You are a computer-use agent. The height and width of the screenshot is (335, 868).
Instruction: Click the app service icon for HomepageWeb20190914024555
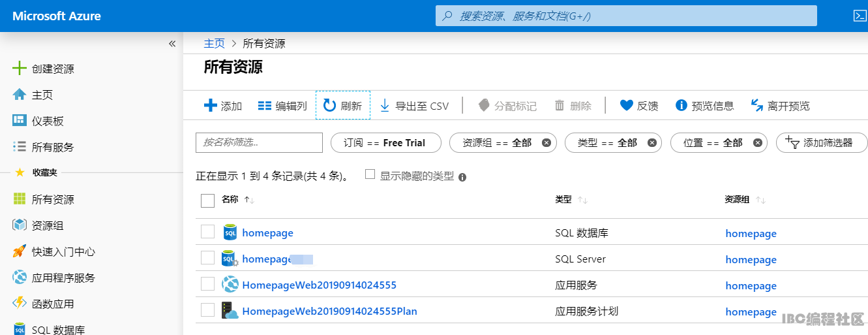click(x=230, y=285)
